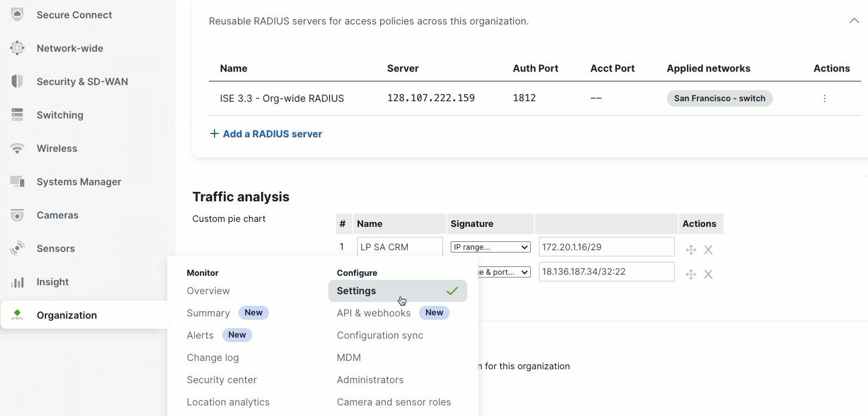The image size is (868, 416).
Task: Click the Switching stack icon
Action: click(17, 115)
